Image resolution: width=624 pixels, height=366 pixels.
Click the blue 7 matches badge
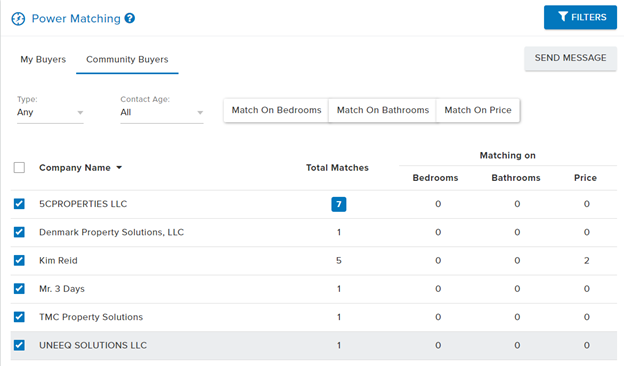339,204
